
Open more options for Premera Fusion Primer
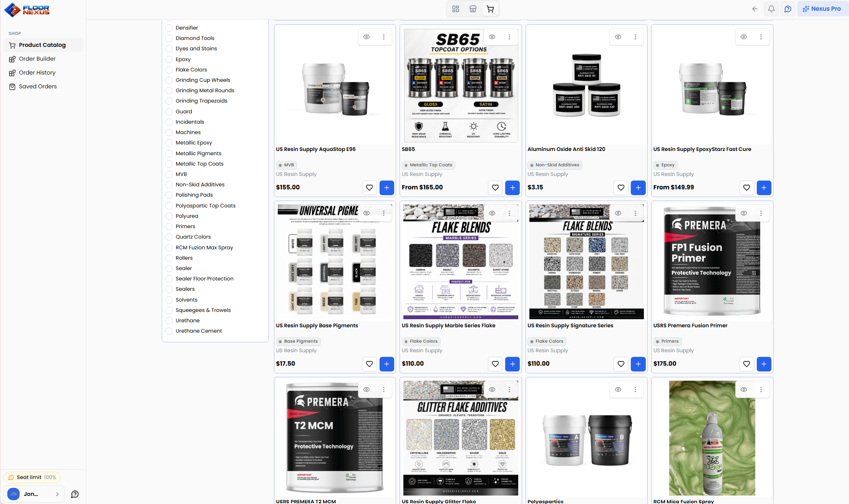(x=761, y=213)
